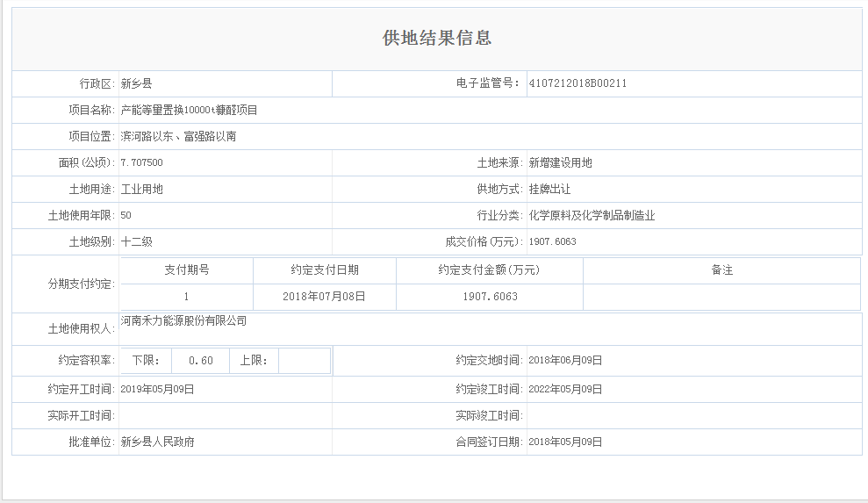This screenshot has width=868, height=503.
Task: Click the 约定竣工时间 label
Action: [490, 389]
